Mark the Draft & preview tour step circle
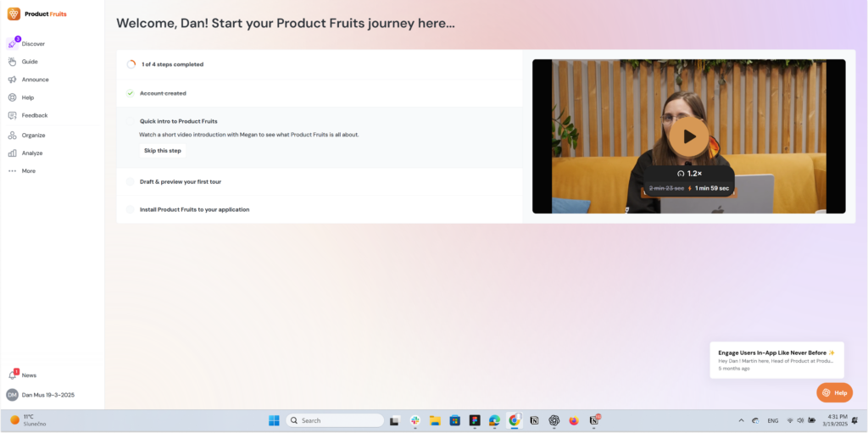Screen dimensions: 868x433 pos(131,181)
